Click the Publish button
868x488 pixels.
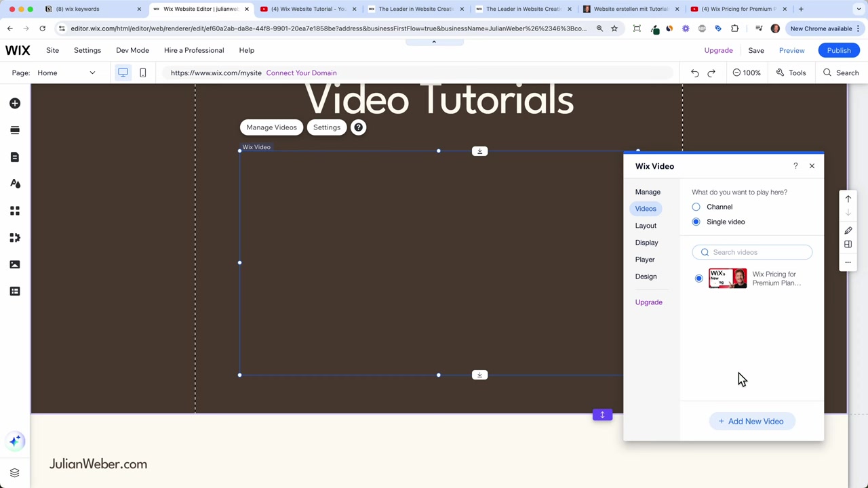[x=839, y=50]
